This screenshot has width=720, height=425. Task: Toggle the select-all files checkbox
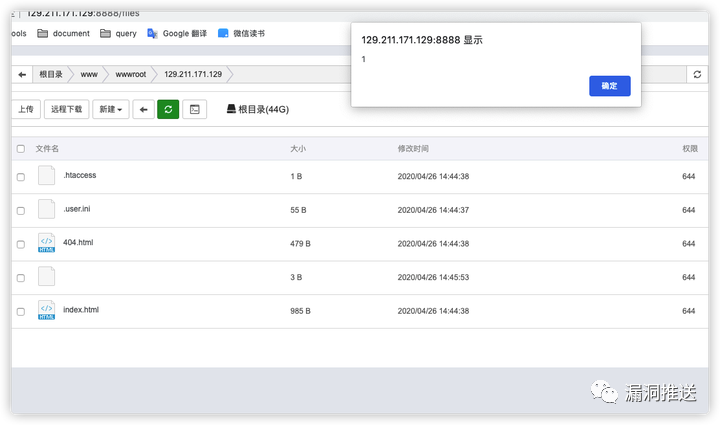20,148
